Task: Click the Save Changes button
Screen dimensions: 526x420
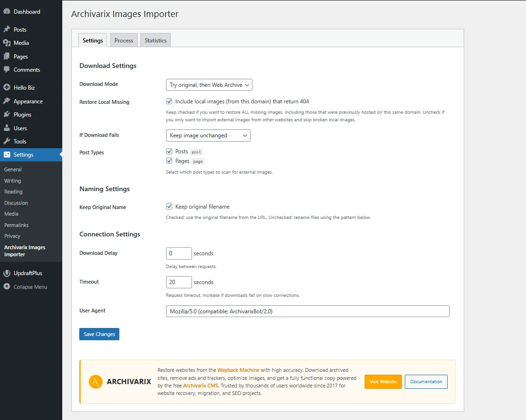Action: point(99,334)
